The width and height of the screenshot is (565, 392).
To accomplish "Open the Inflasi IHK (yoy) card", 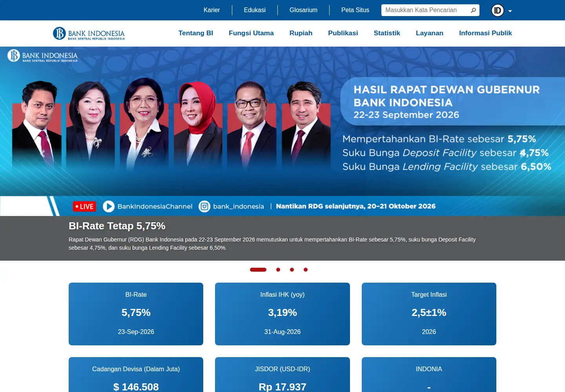I will (x=282, y=314).
